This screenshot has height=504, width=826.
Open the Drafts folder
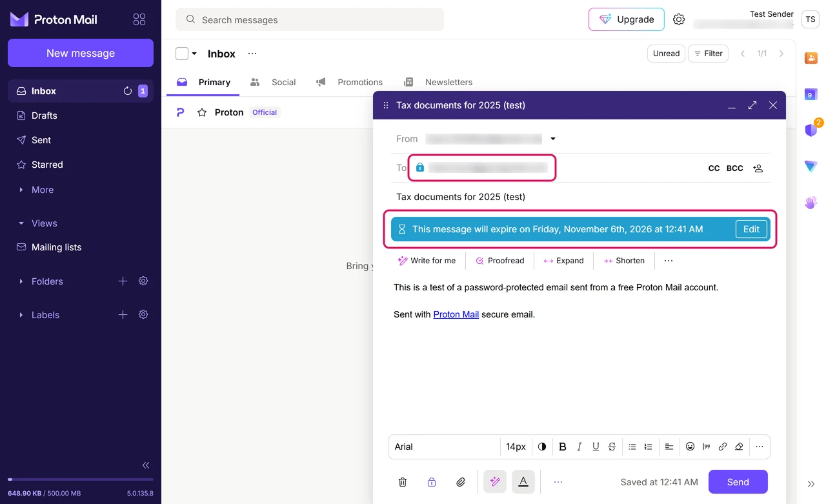81,116
